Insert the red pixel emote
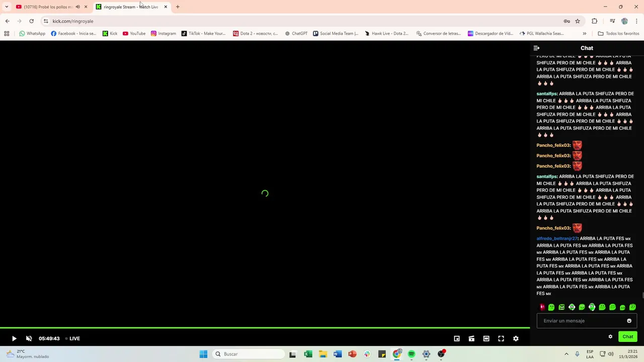644x362 pixels. tap(542, 307)
